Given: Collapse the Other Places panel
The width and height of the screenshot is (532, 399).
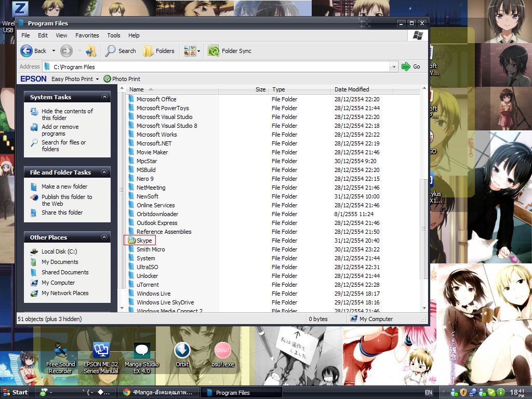Looking at the screenshot, I should [104, 237].
